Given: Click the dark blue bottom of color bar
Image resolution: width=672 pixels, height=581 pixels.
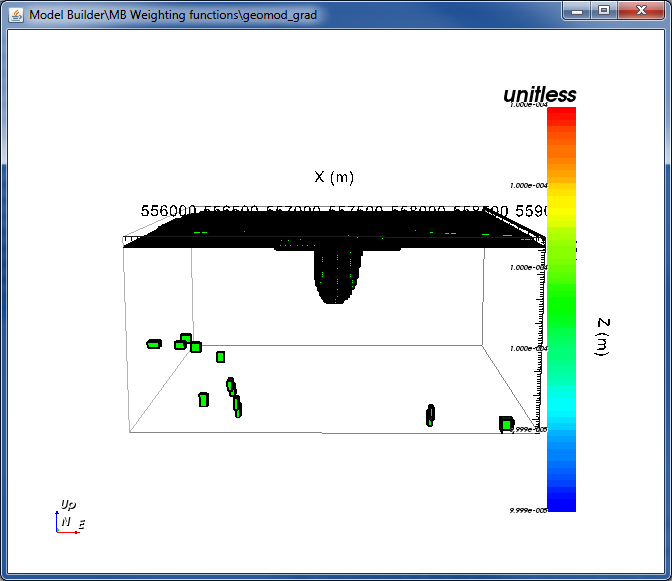Looking at the screenshot, I should coord(561,499).
